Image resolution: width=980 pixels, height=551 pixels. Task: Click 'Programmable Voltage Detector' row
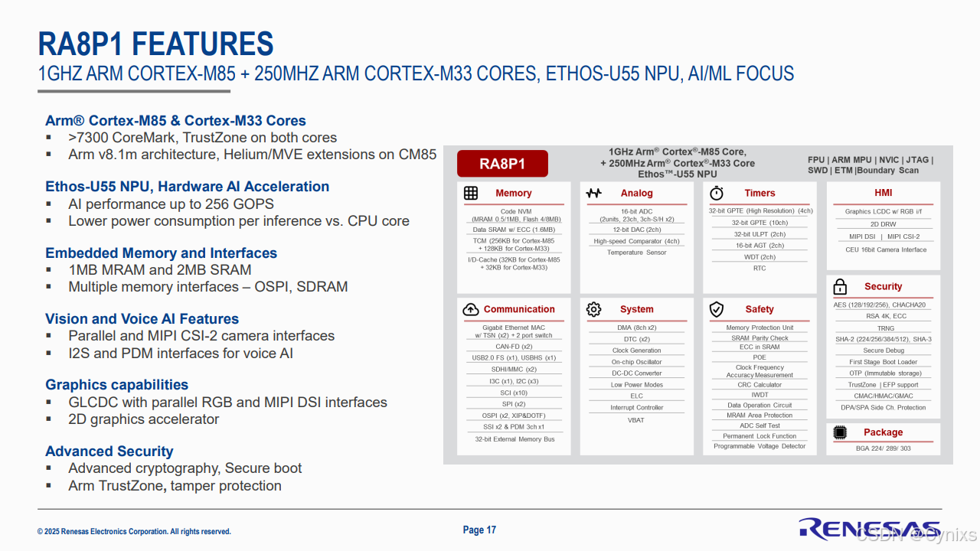point(759,446)
